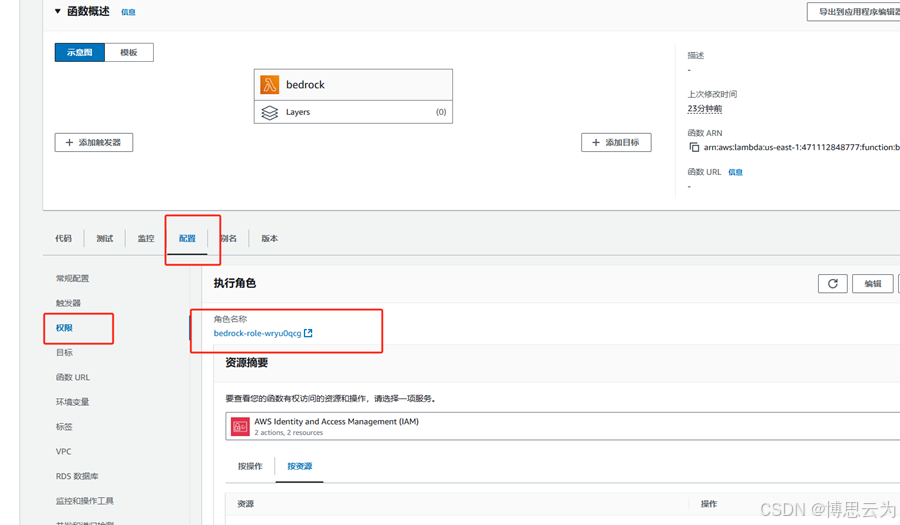Click the 添加触发器 button
This screenshot has width=900, height=525.
click(x=94, y=142)
